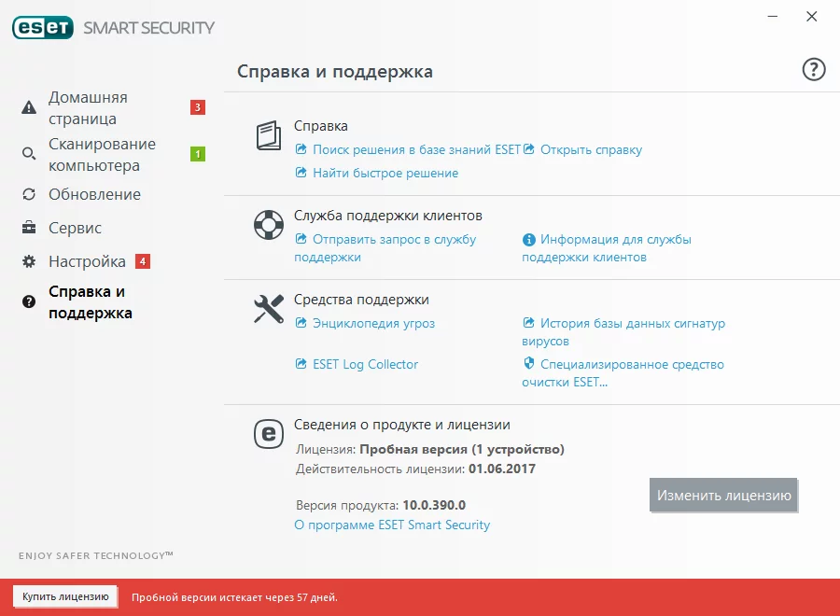Image resolution: width=840 pixels, height=616 pixels.
Task: Open Информация для службы поддержки клиентов
Action: click(607, 248)
